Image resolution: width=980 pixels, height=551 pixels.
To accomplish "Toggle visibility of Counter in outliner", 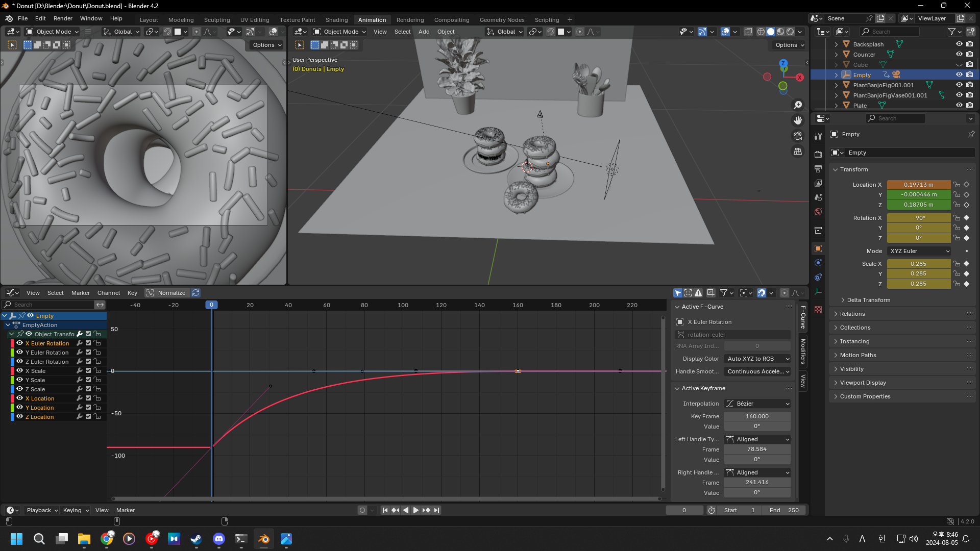I will (x=959, y=55).
